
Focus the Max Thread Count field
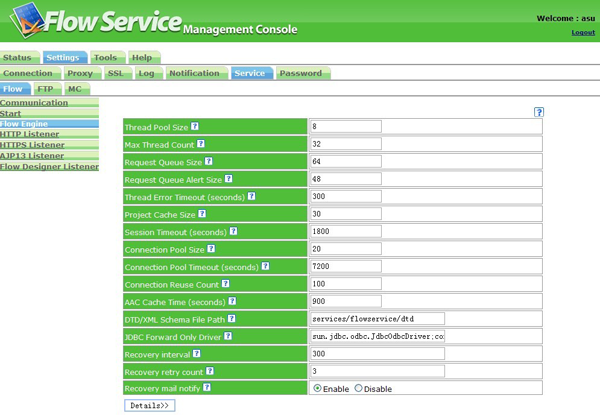click(x=346, y=144)
